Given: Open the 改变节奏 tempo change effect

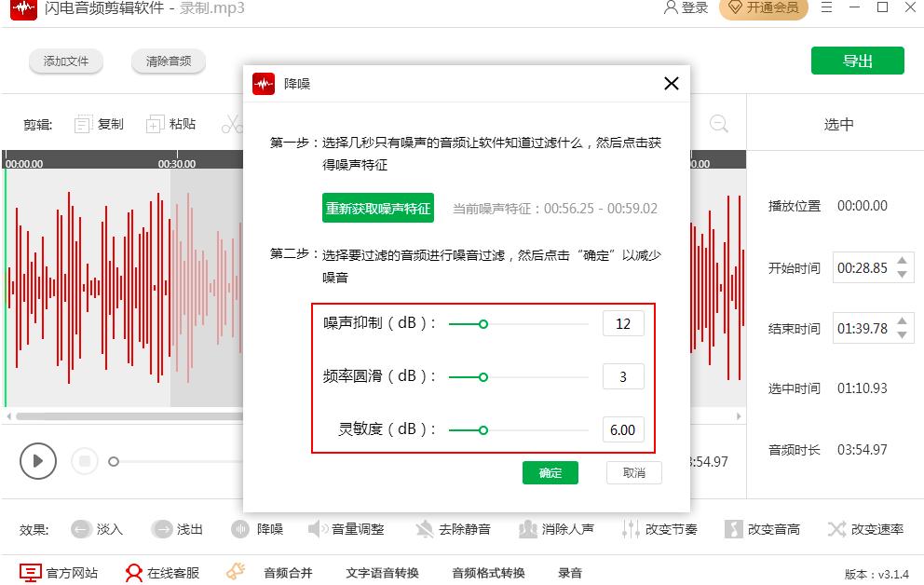Looking at the screenshot, I should pos(659,529).
